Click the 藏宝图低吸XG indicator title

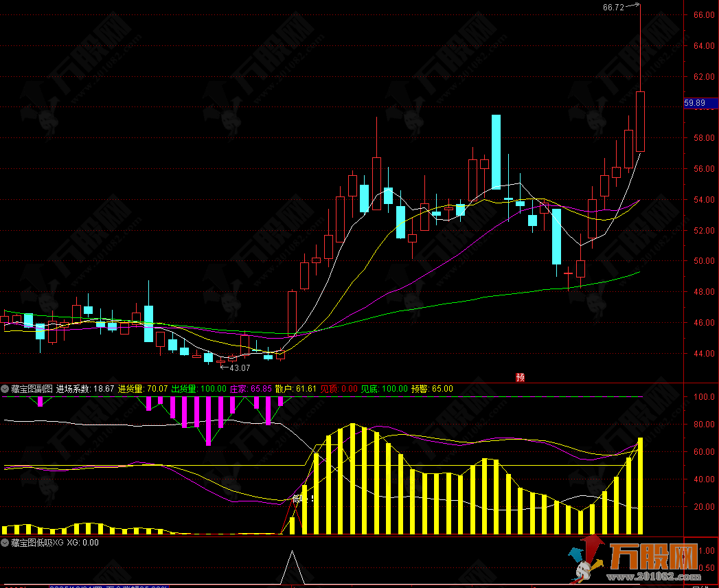[37, 543]
